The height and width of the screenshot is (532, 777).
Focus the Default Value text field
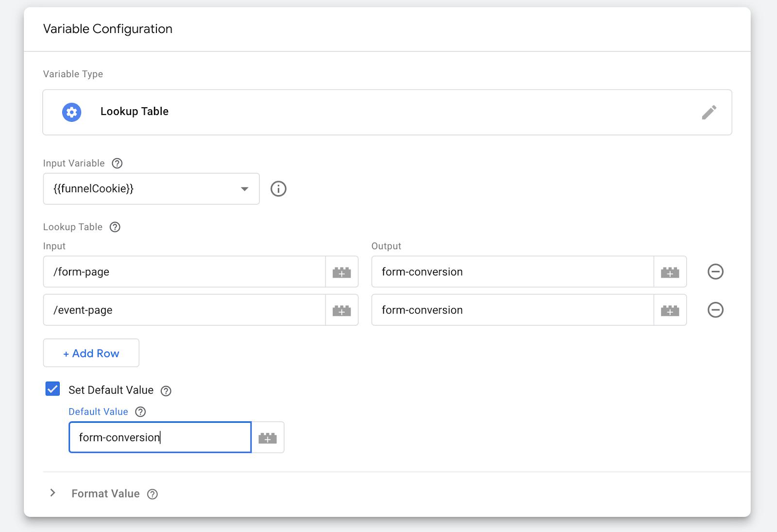coord(160,438)
